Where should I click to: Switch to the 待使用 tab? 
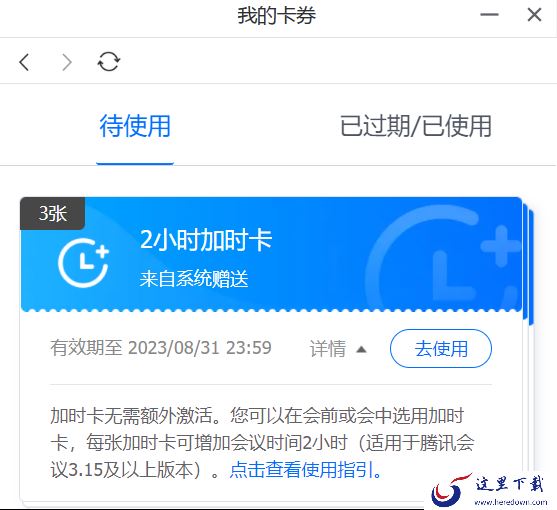[135, 126]
